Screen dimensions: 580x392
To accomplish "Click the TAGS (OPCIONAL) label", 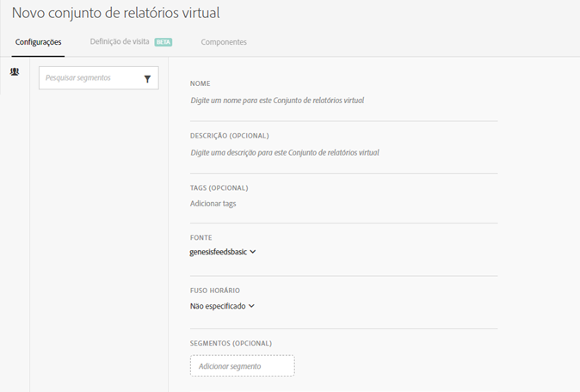I will 219,188.
